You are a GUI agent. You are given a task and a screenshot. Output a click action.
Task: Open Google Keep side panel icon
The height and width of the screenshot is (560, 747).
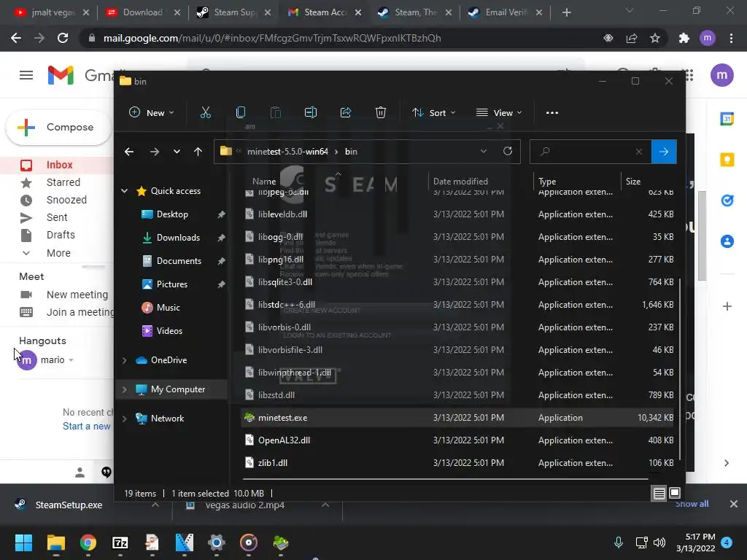tap(727, 160)
